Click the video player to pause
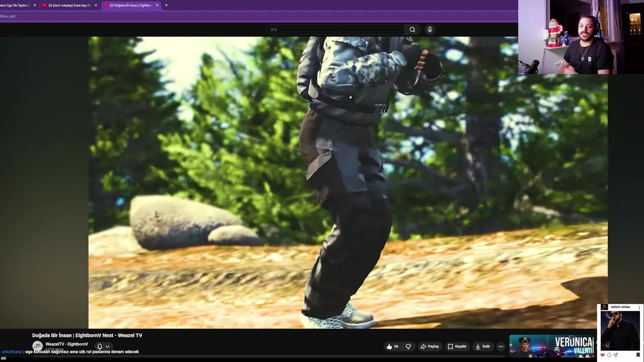 (348, 182)
